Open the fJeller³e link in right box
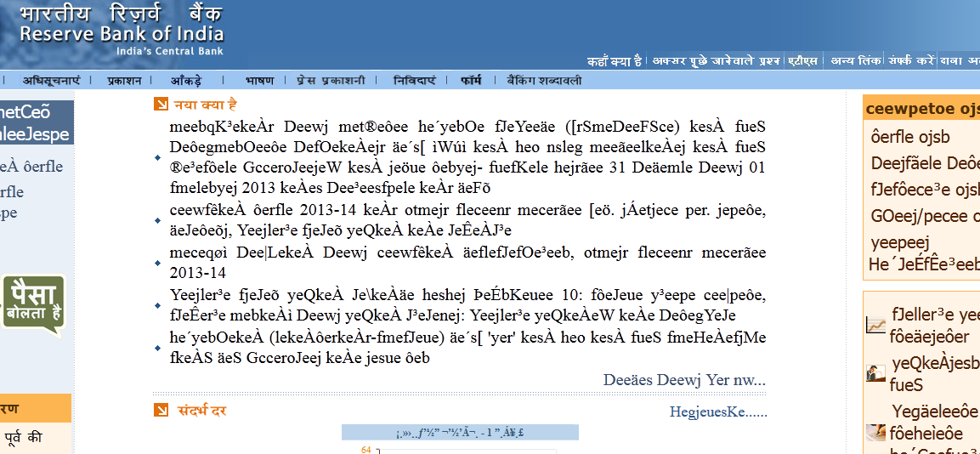Screen dimensions: 980x454 coord(934,326)
